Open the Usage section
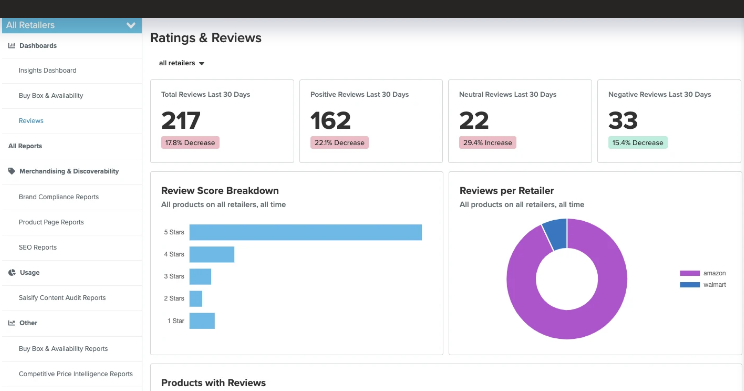Image resolution: width=744 pixels, height=391 pixels. point(29,272)
